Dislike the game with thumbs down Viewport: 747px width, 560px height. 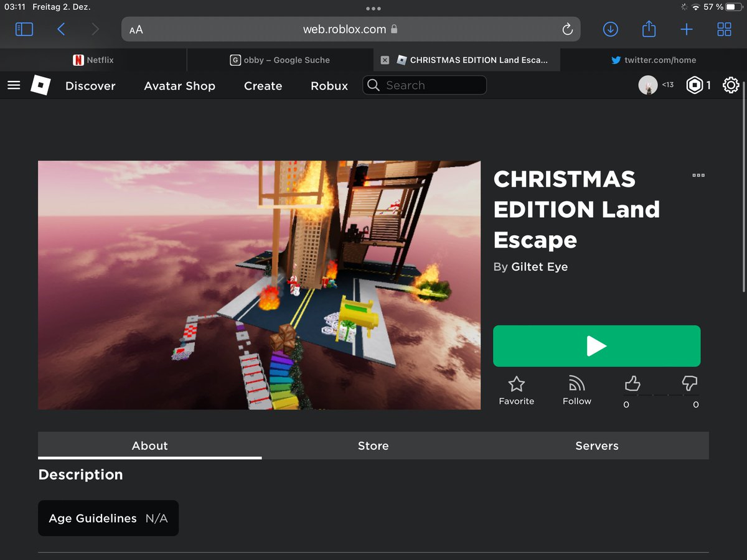pyautogui.click(x=690, y=383)
